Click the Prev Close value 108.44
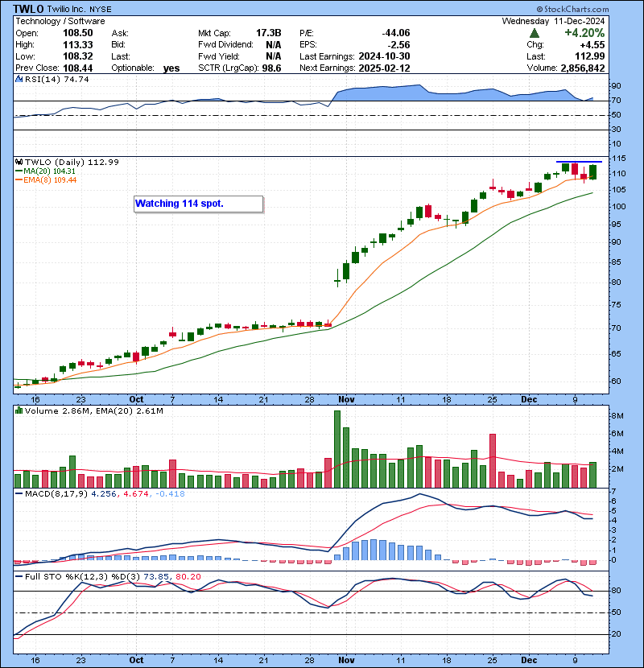This screenshot has width=644, height=668. pyautogui.click(x=77, y=68)
